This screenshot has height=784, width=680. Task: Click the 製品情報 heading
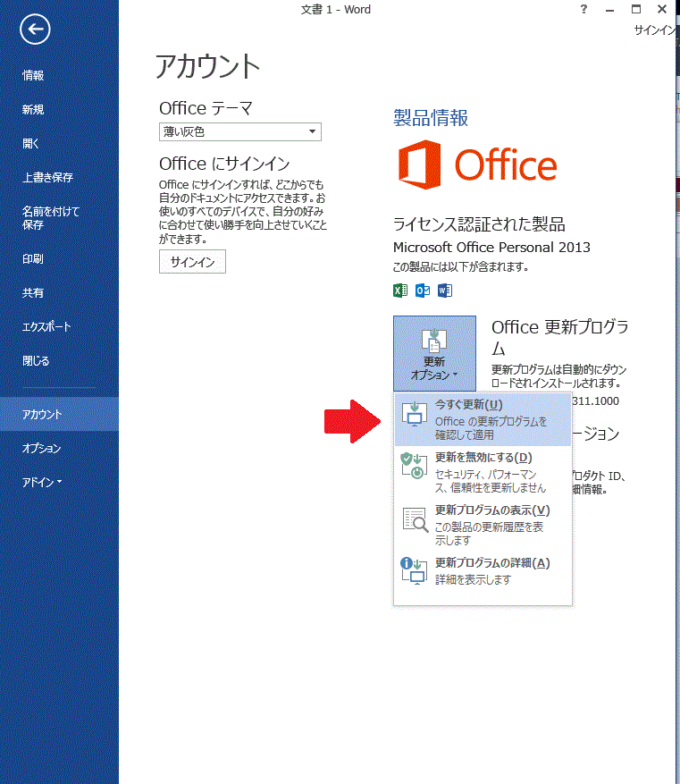point(431,118)
